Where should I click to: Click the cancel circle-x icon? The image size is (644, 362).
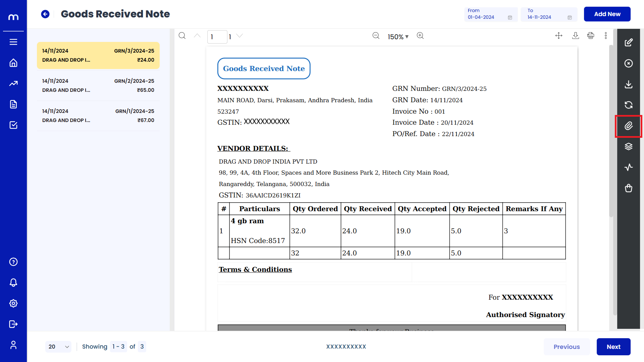click(x=628, y=63)
